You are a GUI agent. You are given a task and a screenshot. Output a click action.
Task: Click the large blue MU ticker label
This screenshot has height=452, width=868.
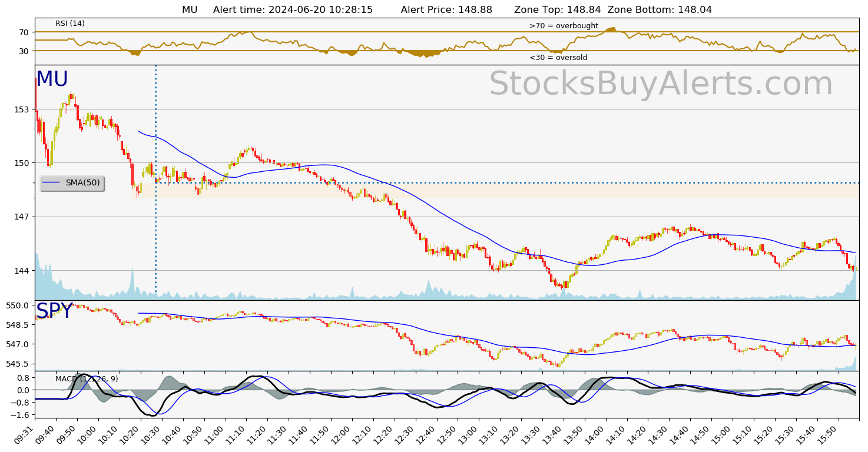52,79
